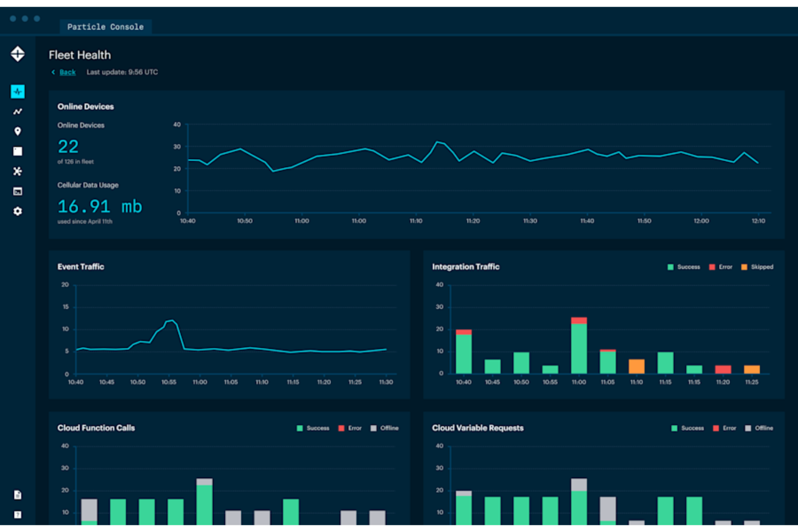This screenshot has width=798, height=532.
Task: Click the 16.91 mb cellular usage value
Action: [x=99, y=206]
